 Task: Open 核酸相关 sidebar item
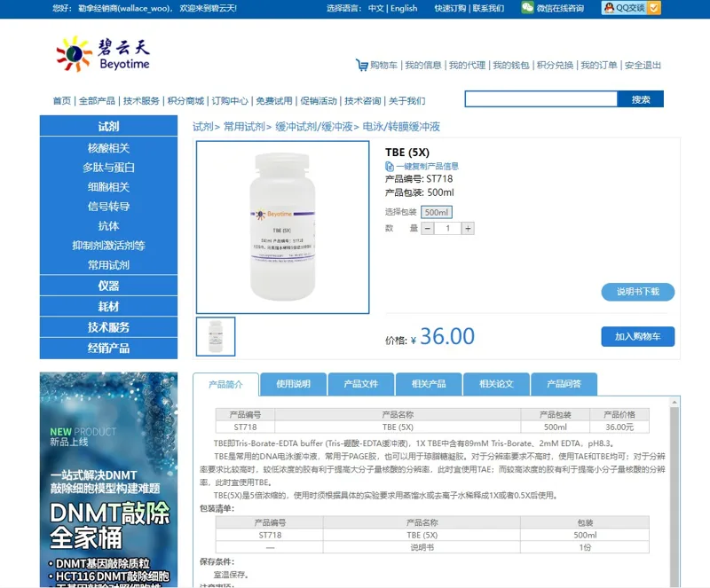[108, 148]
